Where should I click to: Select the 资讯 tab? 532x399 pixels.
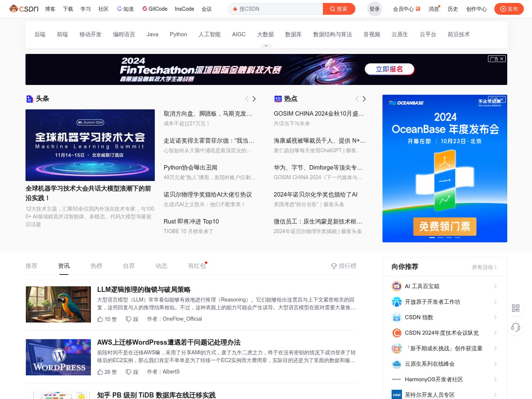[x=64, y=266]
